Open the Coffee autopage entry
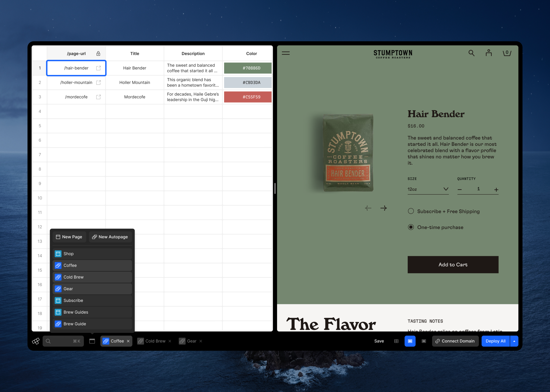 tap(92, 265)
